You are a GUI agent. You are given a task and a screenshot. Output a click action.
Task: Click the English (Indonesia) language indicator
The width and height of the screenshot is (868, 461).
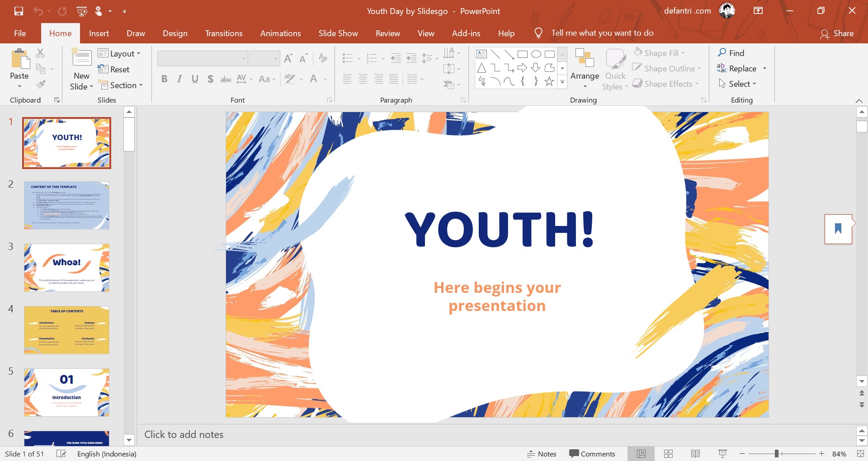pos(107,454)
